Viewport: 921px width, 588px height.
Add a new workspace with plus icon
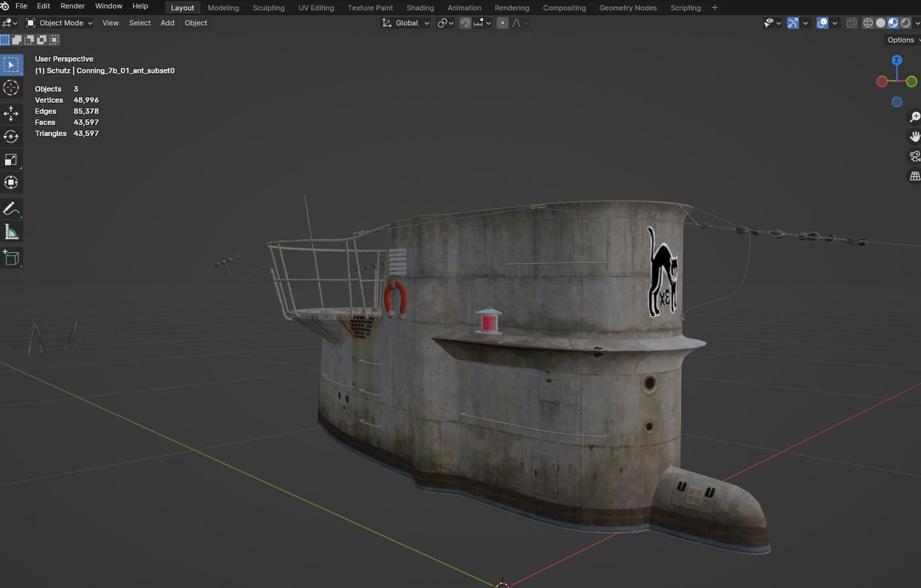pos(714,7)
